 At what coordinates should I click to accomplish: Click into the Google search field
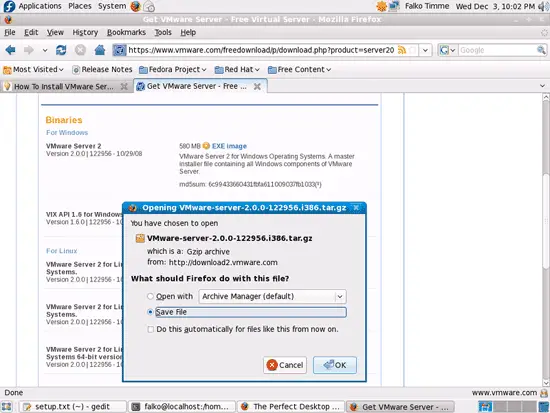click(x=497, y=50)
